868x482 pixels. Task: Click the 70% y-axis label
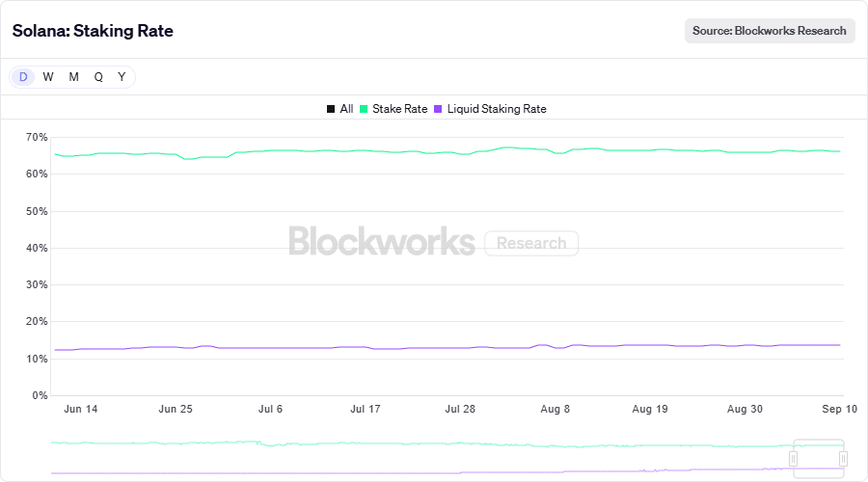37,137
